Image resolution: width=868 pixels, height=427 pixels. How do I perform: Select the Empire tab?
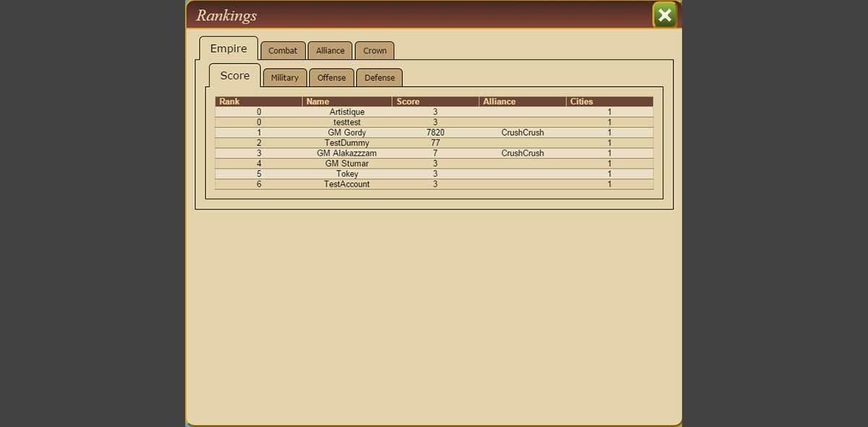[229, 48]
